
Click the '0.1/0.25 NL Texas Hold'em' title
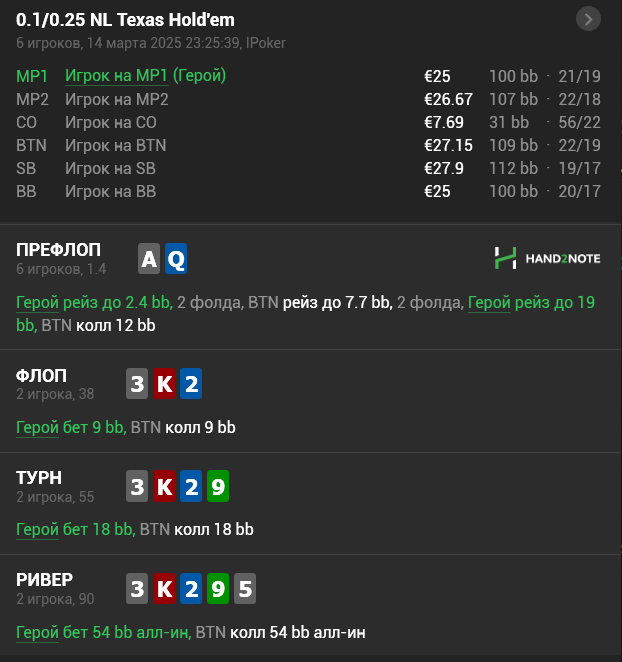coord(125,20)
